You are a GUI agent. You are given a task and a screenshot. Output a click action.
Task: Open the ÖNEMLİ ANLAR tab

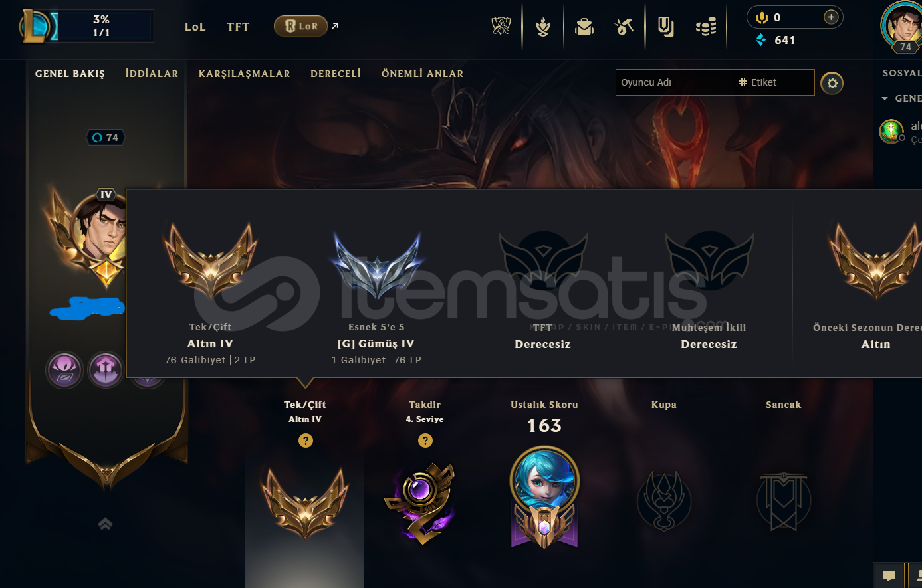422,74
